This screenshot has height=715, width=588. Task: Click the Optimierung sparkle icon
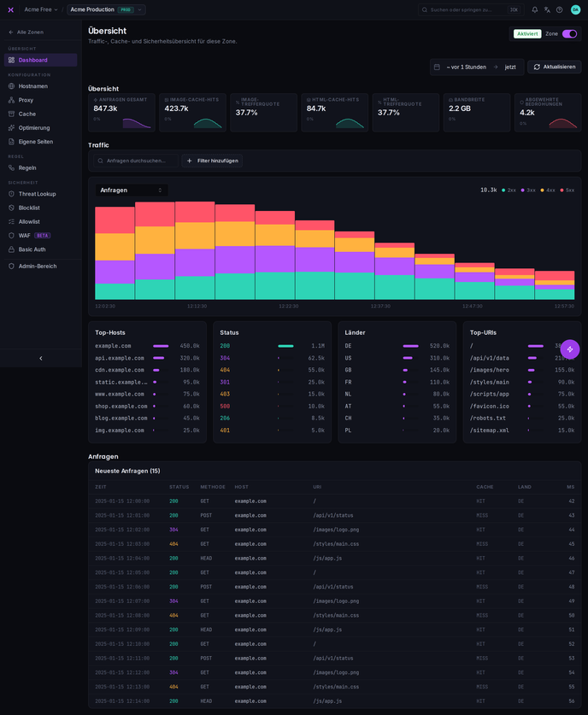click(11, 127)
